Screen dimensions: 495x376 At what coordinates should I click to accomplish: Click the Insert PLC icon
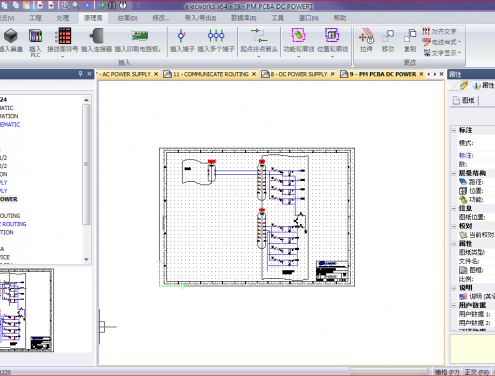click(x=35, y=36)
